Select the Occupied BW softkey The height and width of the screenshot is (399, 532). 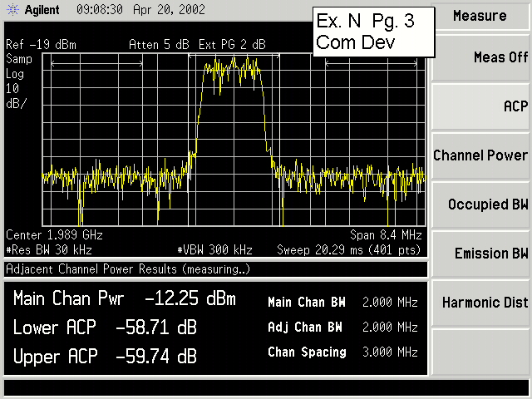[x=480, y=204]
